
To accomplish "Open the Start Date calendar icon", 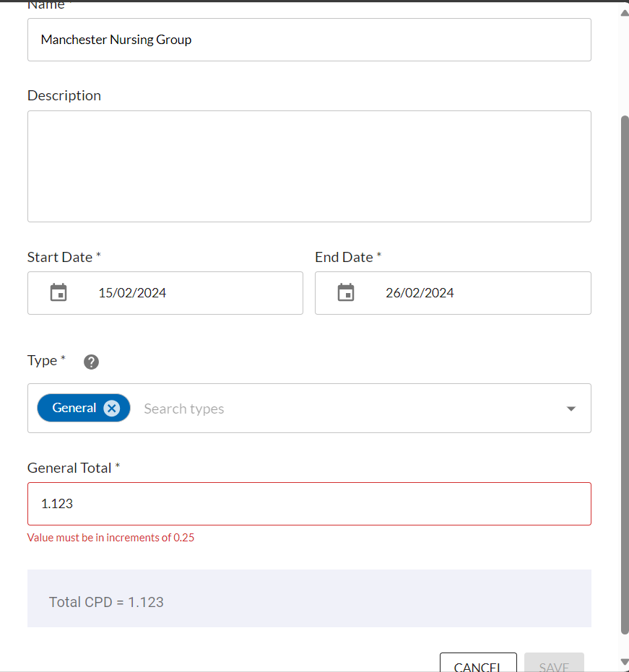I will point(58,293).
